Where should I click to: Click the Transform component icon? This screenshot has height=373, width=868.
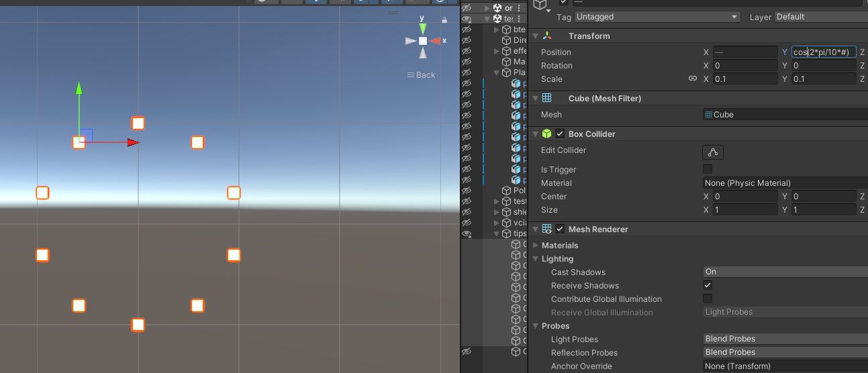(548, 36)
